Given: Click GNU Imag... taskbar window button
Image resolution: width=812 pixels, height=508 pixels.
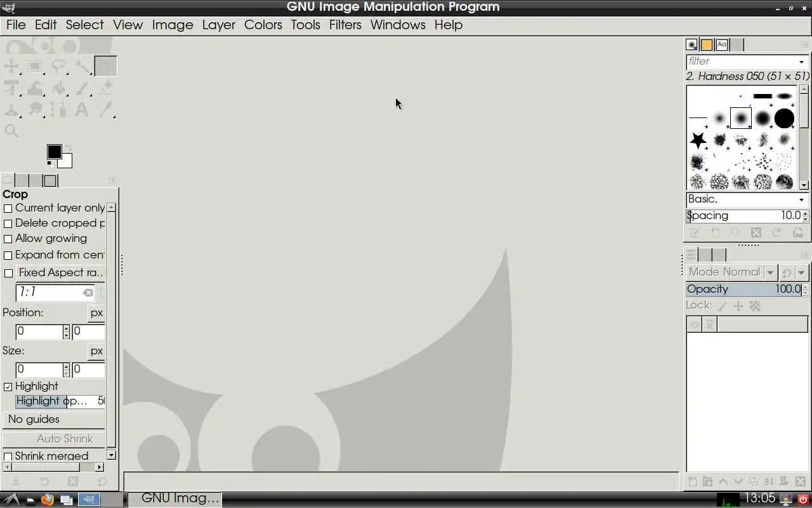Looking at the screenshot, I should pyautogui.click(x=174, y=498).
